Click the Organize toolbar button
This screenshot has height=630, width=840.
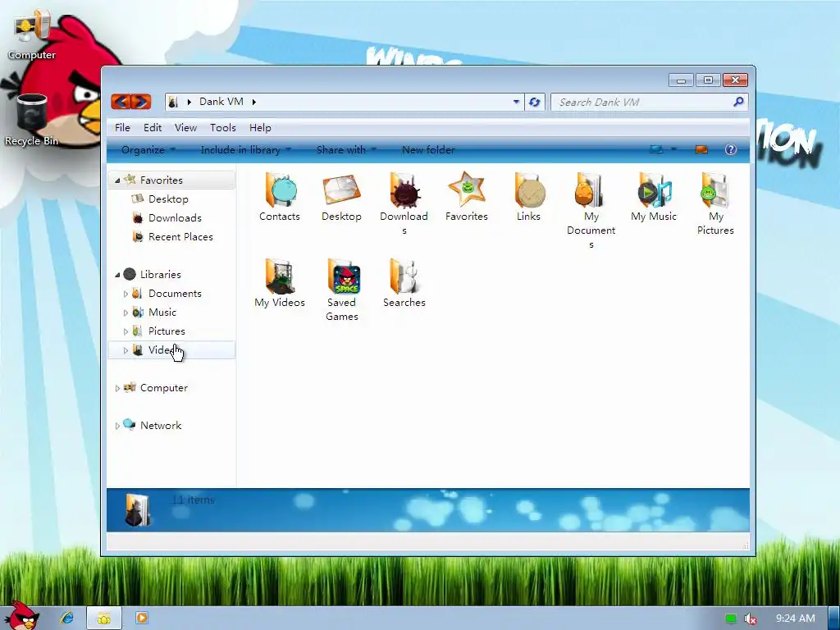point(148,150)
